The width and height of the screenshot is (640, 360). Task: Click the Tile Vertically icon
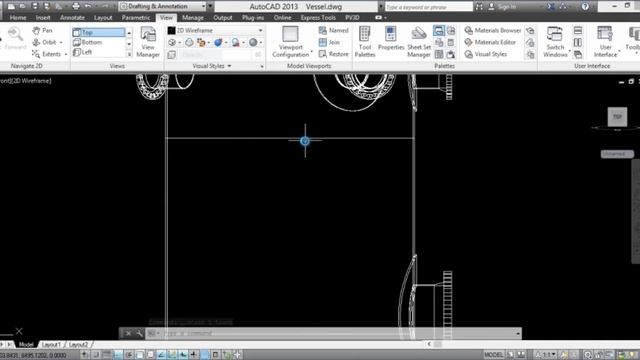[578, 42]
